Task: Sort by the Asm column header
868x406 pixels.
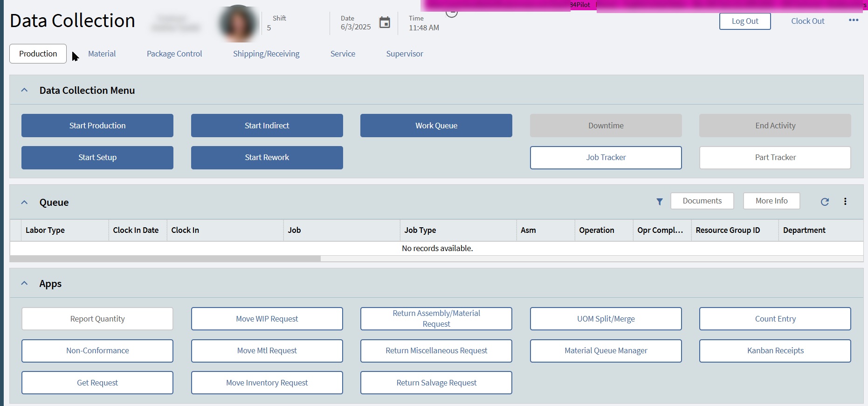Action: [x=545, y=230]
